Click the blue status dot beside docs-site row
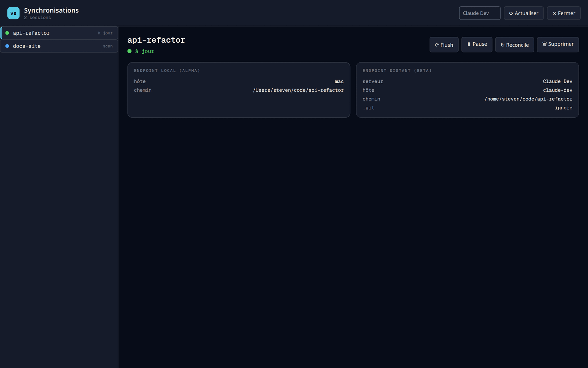Screen dimensions: 588x368 tap(7, 46)
